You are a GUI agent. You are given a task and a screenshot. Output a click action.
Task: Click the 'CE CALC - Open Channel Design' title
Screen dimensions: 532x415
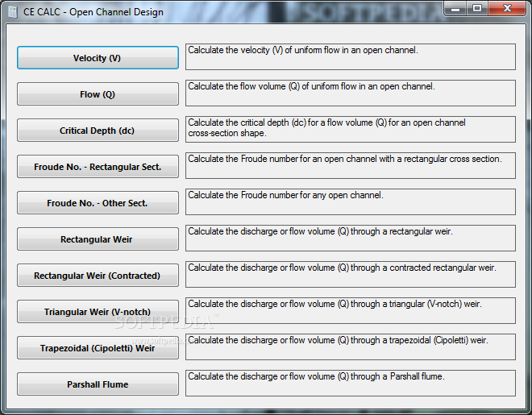94,12
